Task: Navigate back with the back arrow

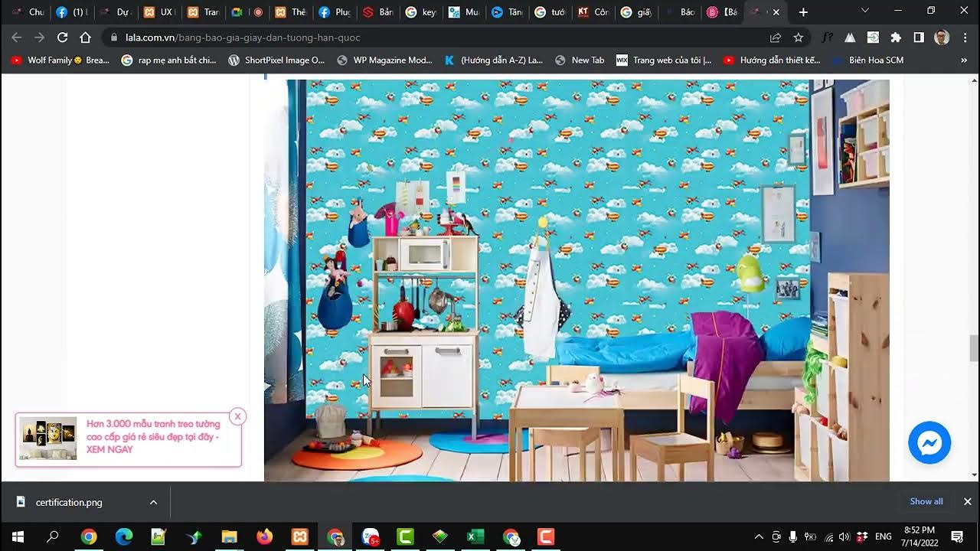Action: click(17, 37)
